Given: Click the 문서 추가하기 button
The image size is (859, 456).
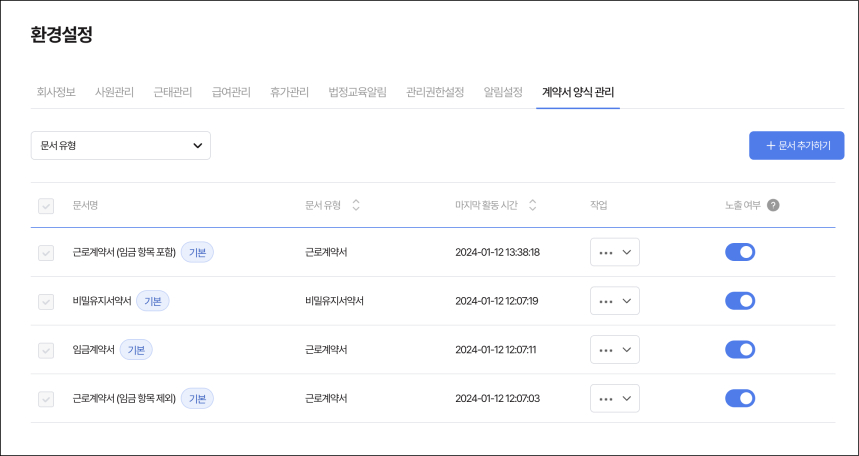Looking at the screenshot, I should [796, 145].
